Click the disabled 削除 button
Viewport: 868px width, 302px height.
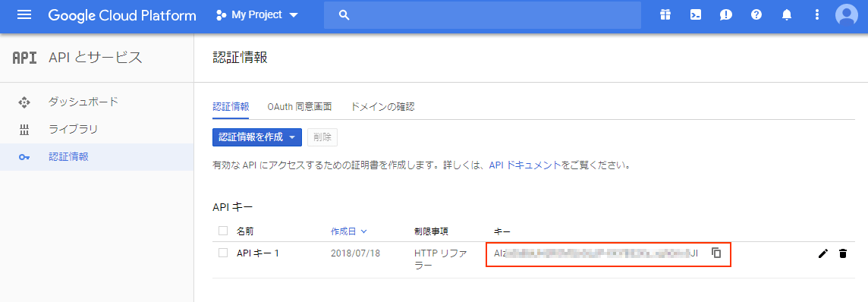tap(322, 137)
